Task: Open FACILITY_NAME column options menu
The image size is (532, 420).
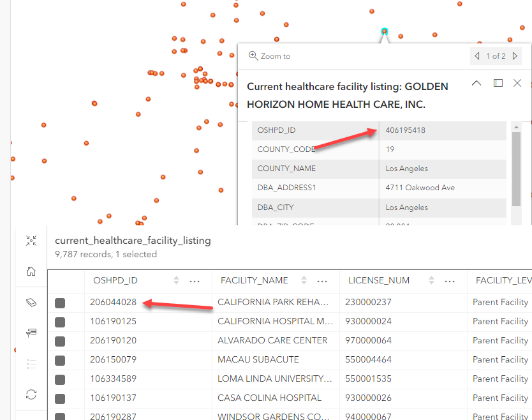Action: coord(323,281)
